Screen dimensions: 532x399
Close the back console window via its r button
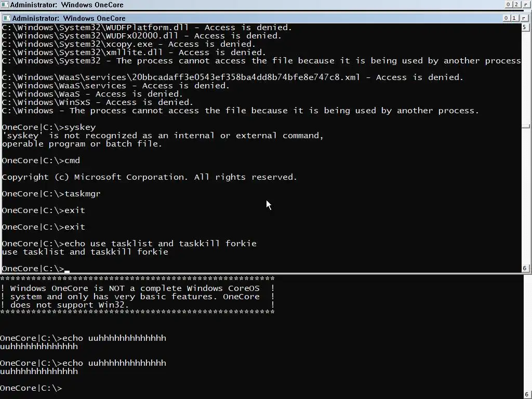click(x=526, y=4)
